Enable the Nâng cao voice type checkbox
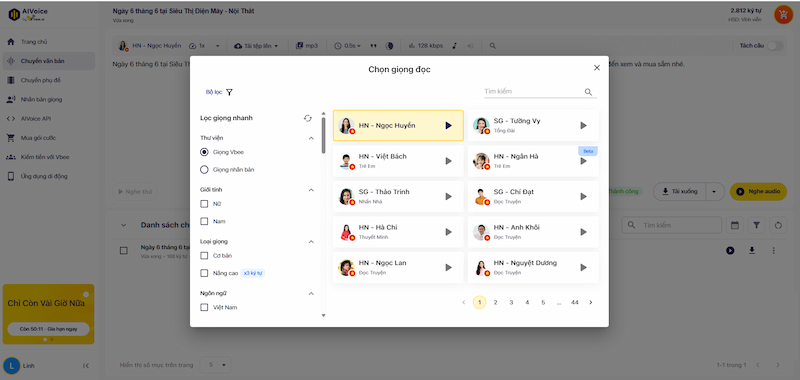Image resolution: width=800 pixels, height=380 pixels. [x=204, y=273]
